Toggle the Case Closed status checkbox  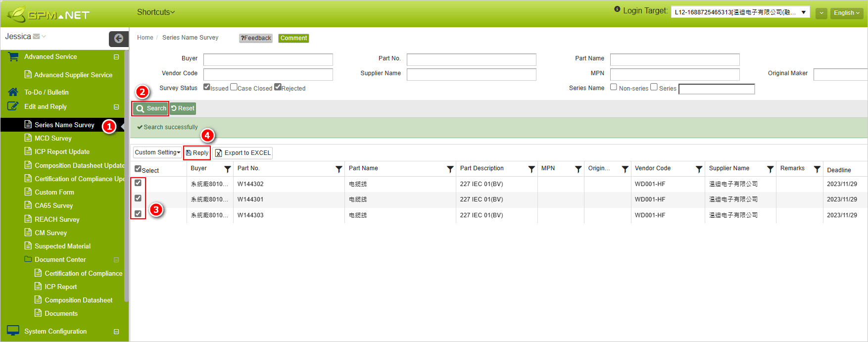click(234, 87)
